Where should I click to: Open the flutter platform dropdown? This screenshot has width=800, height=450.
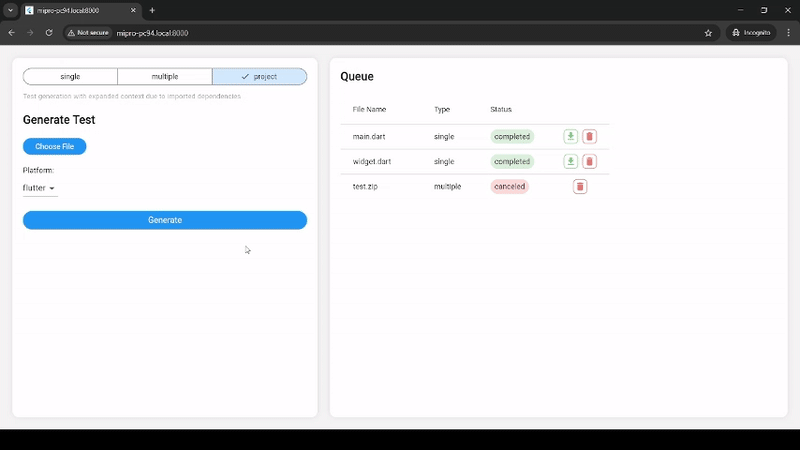(39, 188)
